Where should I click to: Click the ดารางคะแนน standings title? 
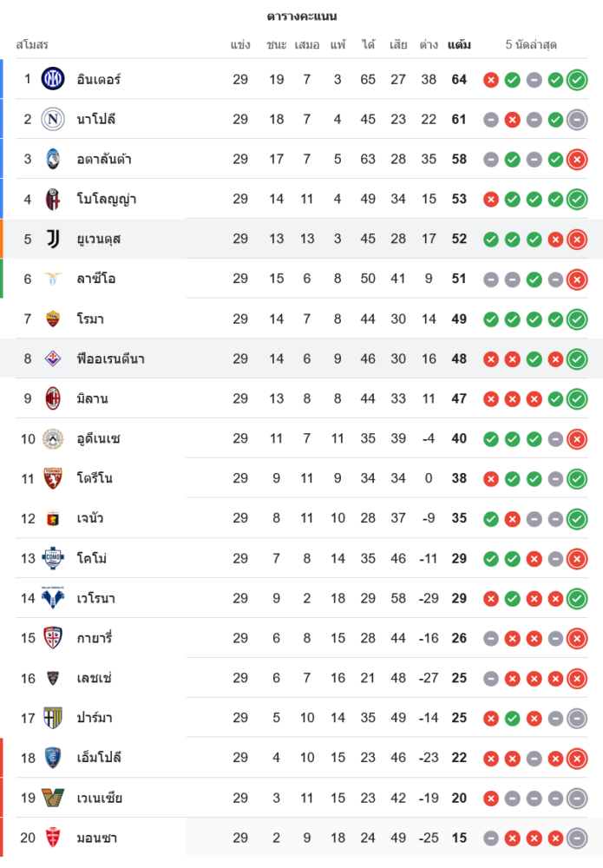click(302, 16)
